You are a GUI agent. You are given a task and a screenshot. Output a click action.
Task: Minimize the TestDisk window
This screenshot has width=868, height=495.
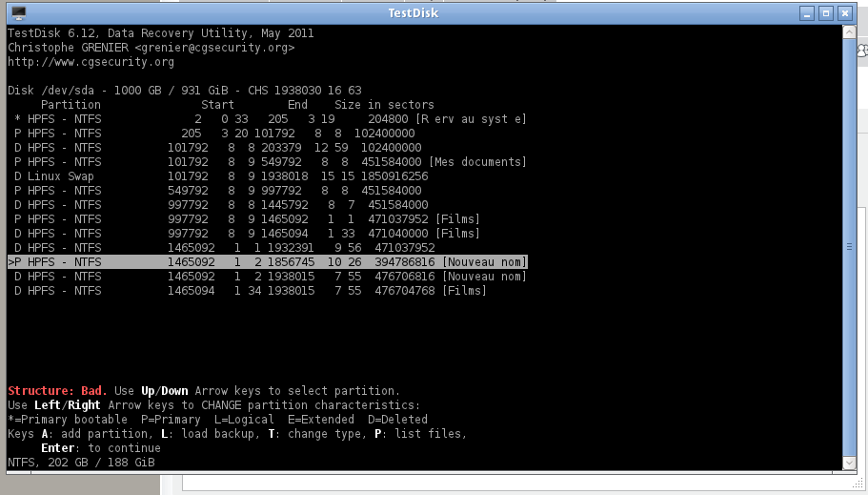[x=807, y=13]
